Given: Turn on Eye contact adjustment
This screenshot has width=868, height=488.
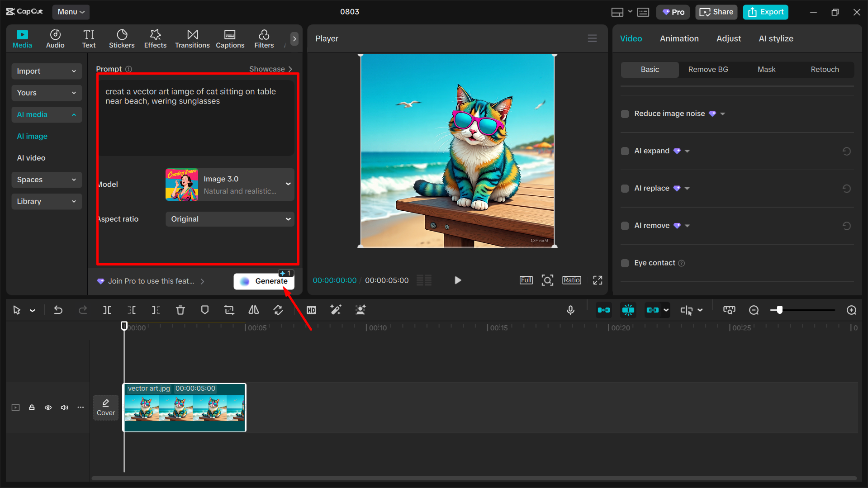Looking at the screenshot, I should pyautogui.click(x=625, y=263).
